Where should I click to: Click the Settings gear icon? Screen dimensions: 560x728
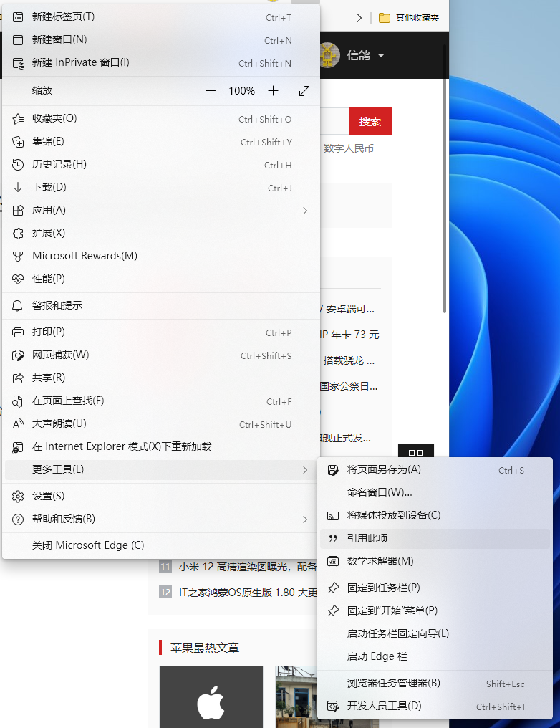(18, 497)
